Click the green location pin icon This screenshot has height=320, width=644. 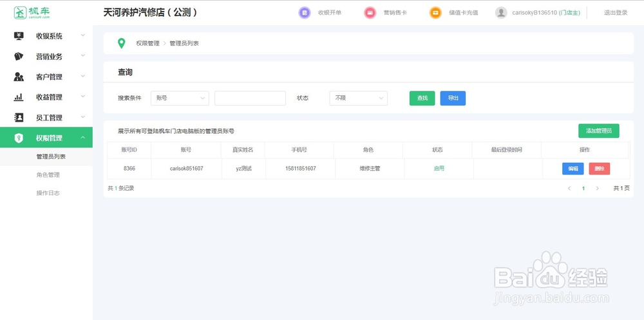[122, 43]
